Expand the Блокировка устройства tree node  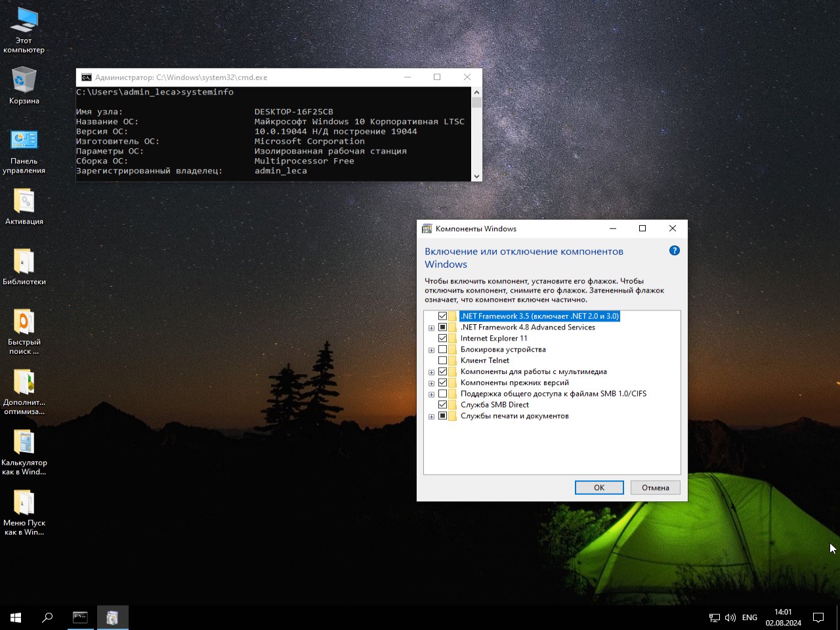click(x=431, y=350)
